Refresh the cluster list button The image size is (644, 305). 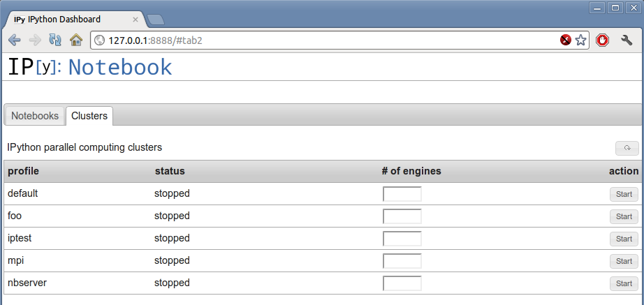tap(627, 148)
